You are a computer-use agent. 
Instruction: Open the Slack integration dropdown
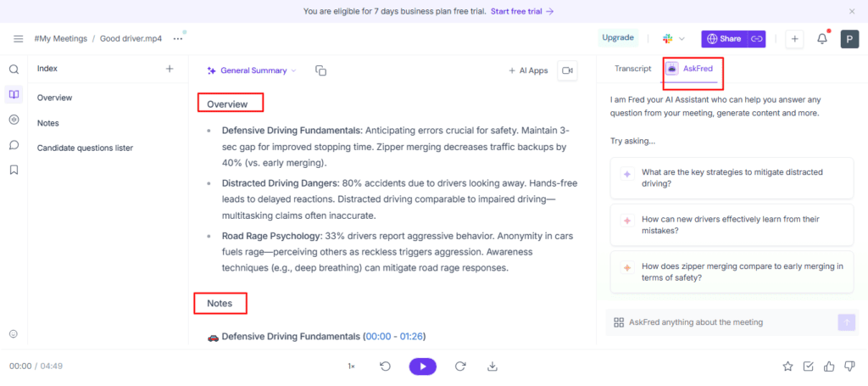[x=673, y=38]
